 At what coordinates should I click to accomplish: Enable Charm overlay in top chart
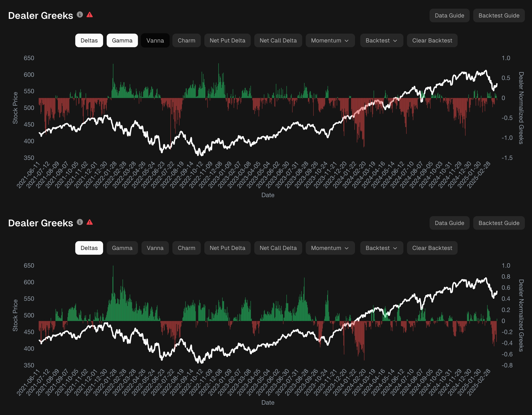186,40
